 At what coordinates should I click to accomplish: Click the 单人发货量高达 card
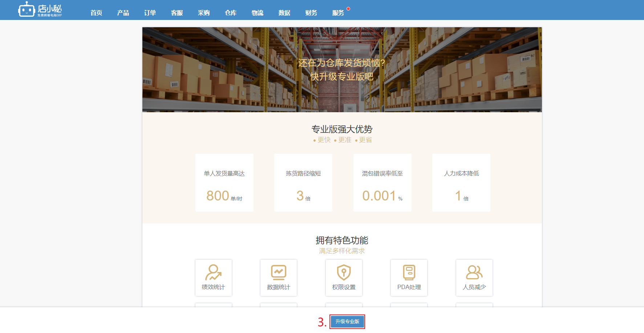click(224, 183)
